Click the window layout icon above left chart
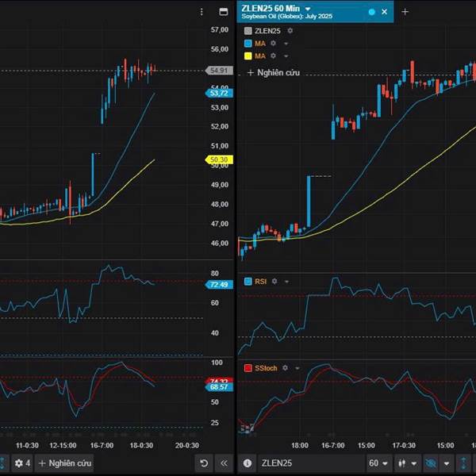 [224, 12]
